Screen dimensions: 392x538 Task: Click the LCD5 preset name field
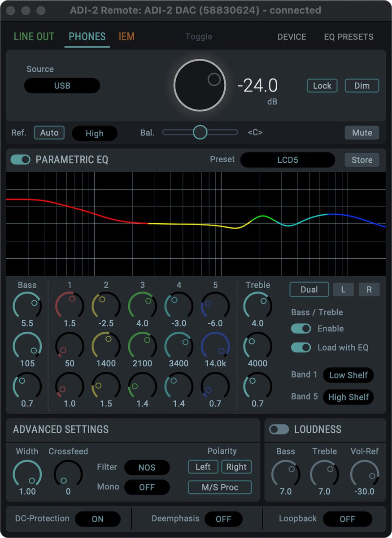pos(287,160)
